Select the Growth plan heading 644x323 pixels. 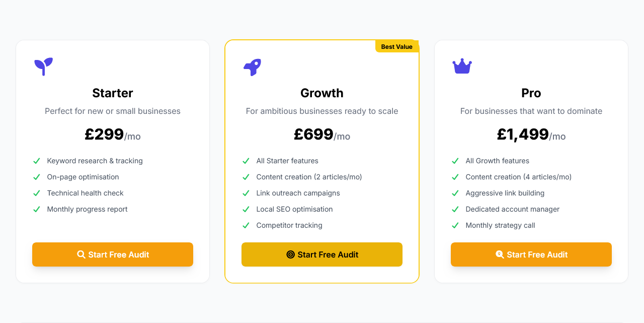point(322,93)
